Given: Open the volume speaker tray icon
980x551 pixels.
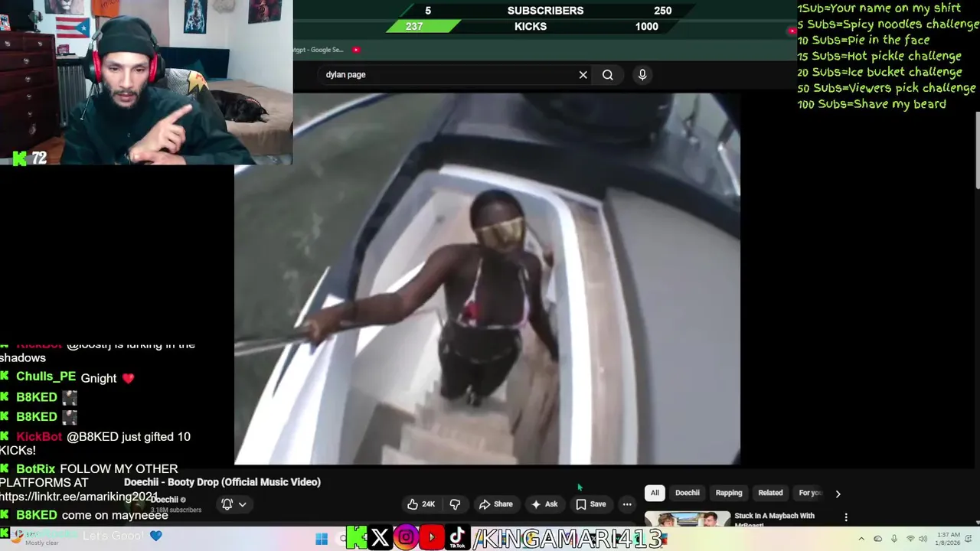Looking at the screenshot, I should (x=923, y=539).
